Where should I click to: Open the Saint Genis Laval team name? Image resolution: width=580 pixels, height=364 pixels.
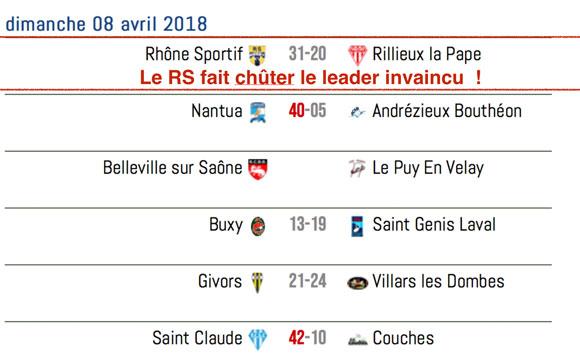[x=434, y=225]
